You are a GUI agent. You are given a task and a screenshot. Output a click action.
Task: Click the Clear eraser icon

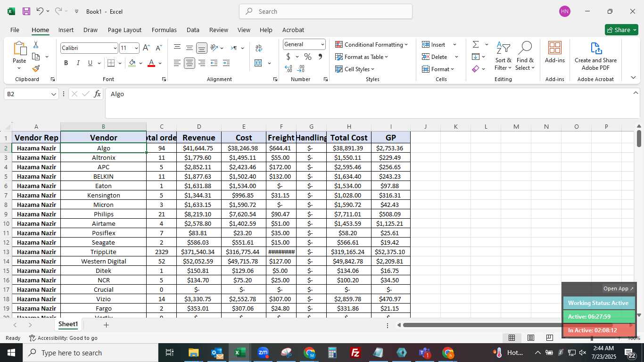[476, 69]
